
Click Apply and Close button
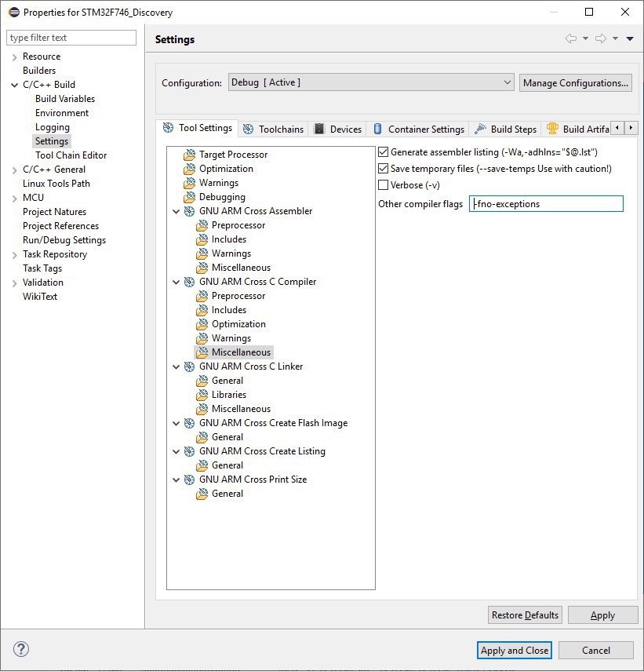(x=515, y=650)
